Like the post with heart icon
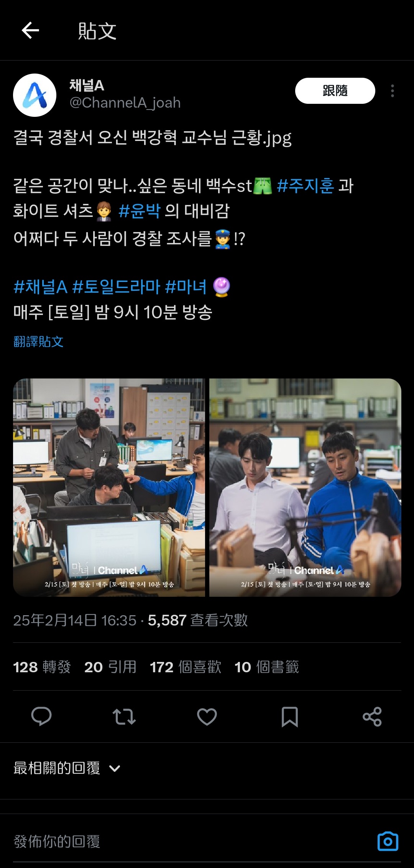414x868 pixels. [207, 716]
